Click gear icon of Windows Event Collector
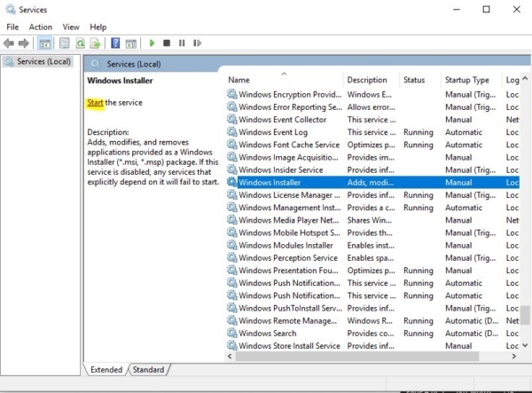The image size is (532, 393). tap(231, 119)
